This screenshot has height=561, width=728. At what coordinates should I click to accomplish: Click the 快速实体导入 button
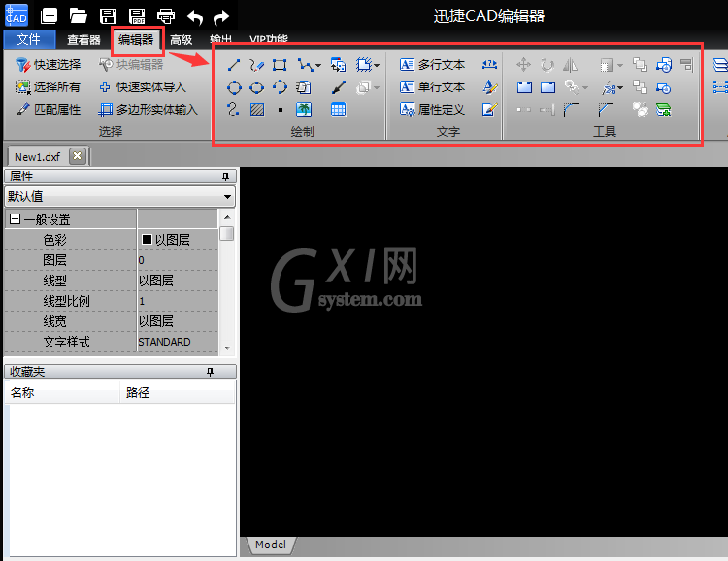pyautogui.click(x=143, y=86)
